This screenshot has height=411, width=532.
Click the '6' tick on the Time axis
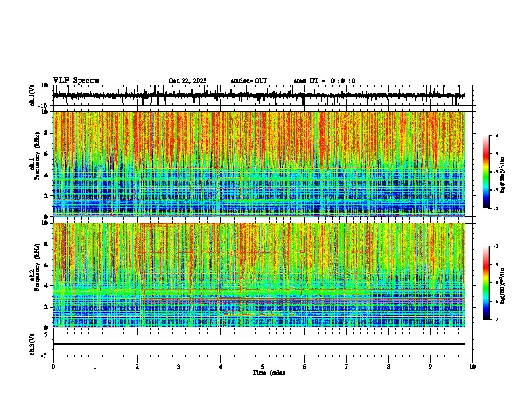pyautogui.click(x=305, y=367)
